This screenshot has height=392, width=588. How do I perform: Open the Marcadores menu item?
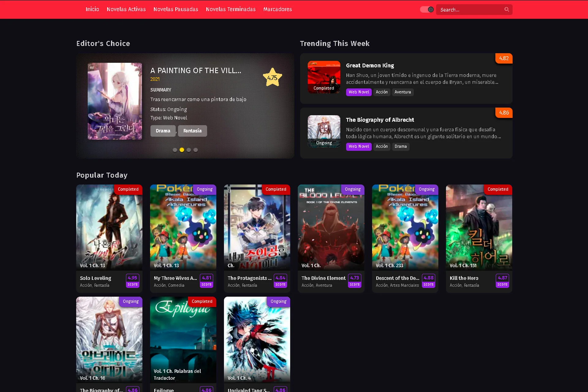coord(277,9)
